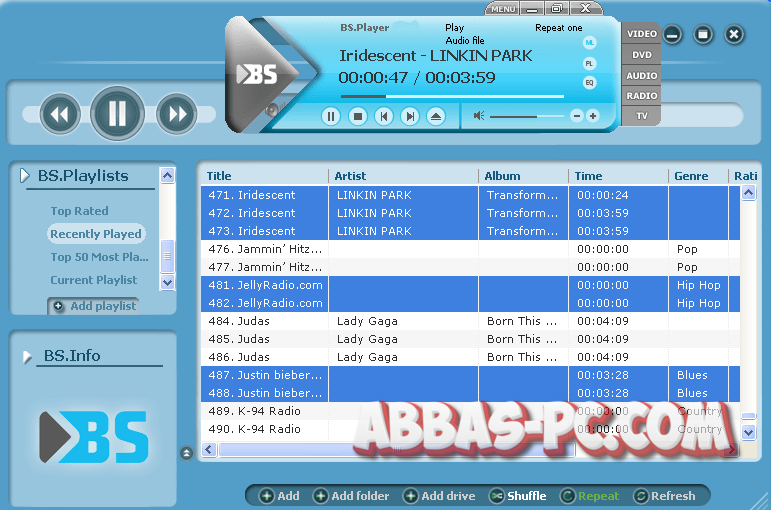Image resolution: width=771 pixels, height=510 pixels.
Task: Click the volume slider track
Action: [x=526, y=116]
